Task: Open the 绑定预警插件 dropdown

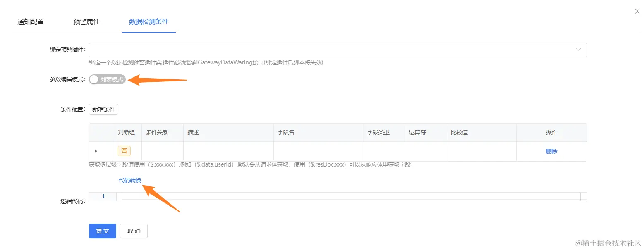Action: [x=338, y=50]
